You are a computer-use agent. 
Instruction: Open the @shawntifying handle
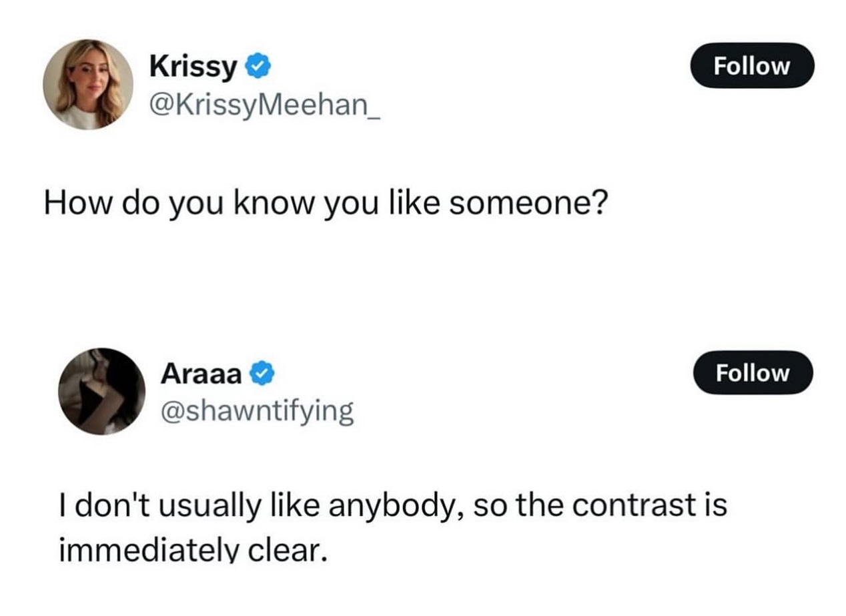coord(257,412)
